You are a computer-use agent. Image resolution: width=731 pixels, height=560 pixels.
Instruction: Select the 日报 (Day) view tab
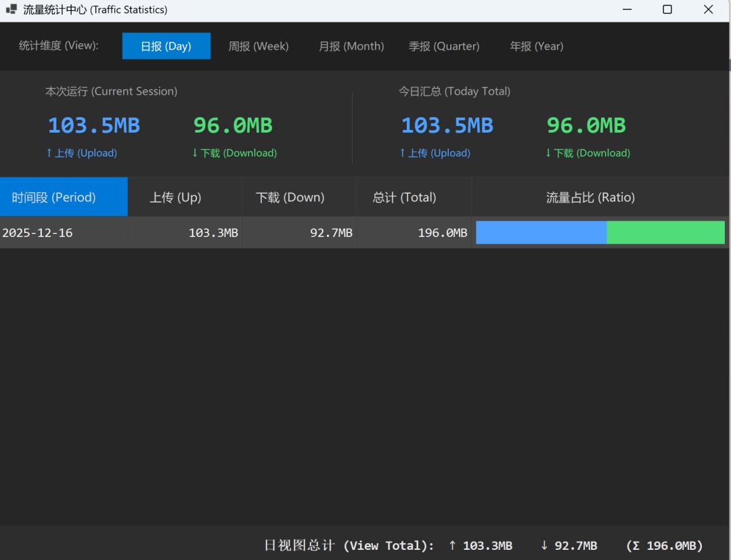(x=166, y=46)
